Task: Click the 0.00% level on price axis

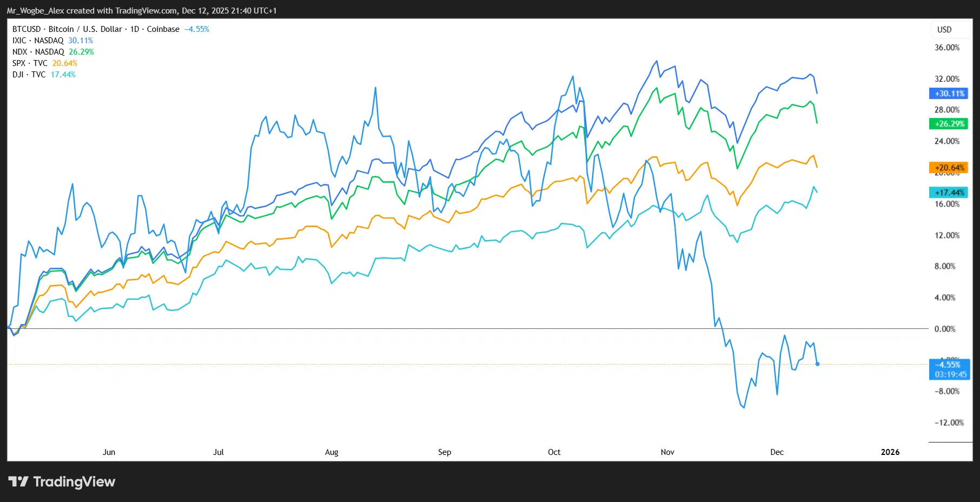Action: point(944,329)
